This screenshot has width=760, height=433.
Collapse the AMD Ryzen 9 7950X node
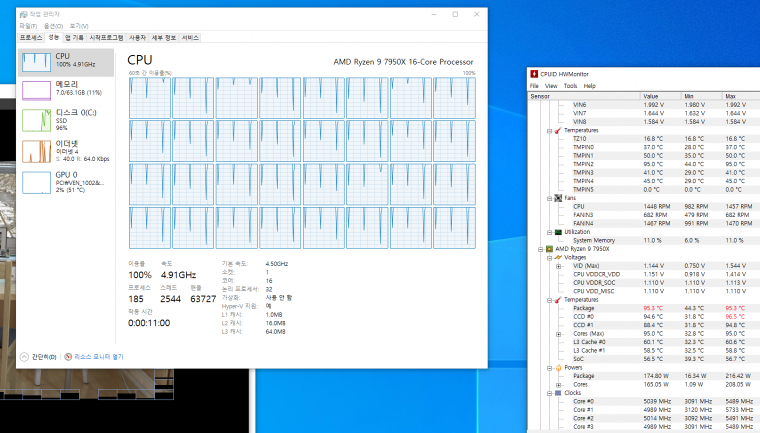(540, 249)
